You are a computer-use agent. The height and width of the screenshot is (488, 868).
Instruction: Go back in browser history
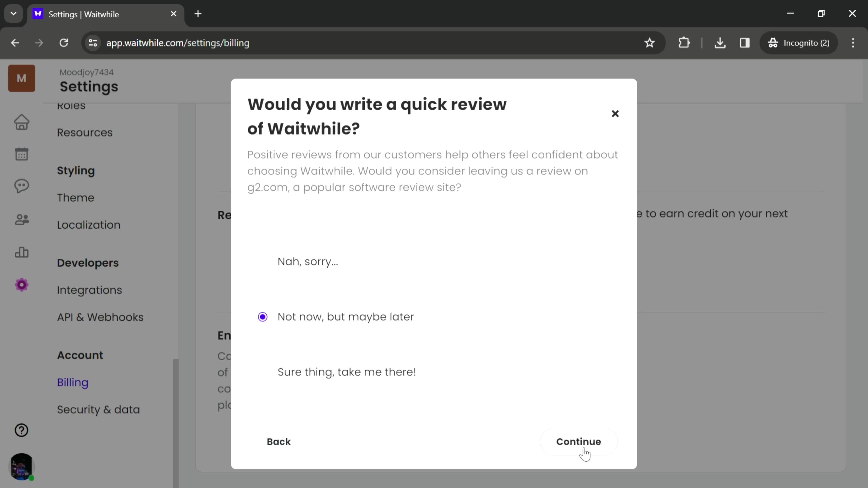tap(15, 43)
